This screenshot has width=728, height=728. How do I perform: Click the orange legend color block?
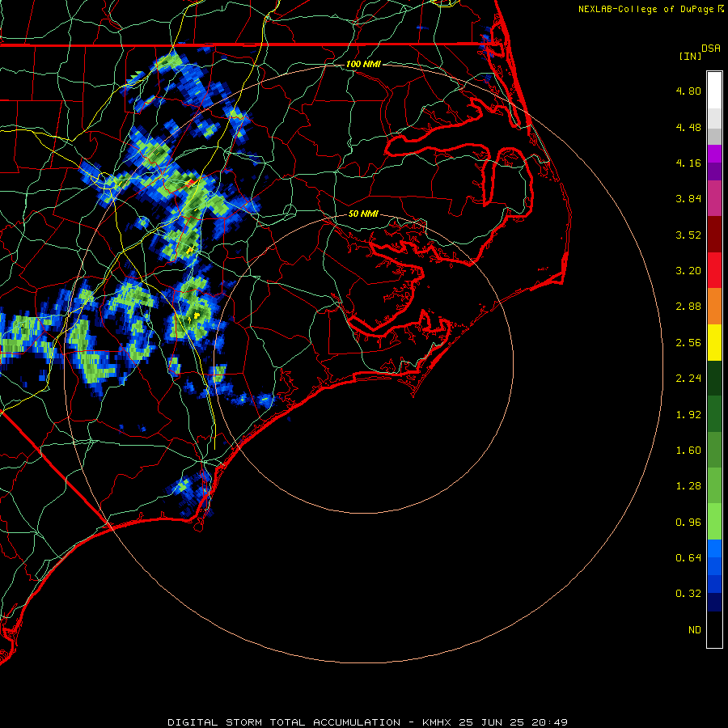click(x=714, y=307)
